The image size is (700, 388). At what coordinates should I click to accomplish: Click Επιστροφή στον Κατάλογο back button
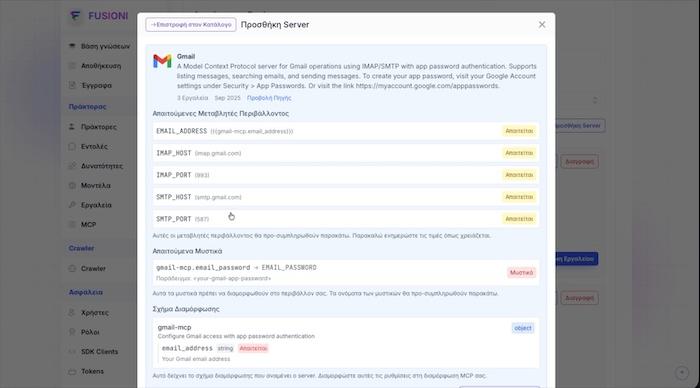point(191,25)
